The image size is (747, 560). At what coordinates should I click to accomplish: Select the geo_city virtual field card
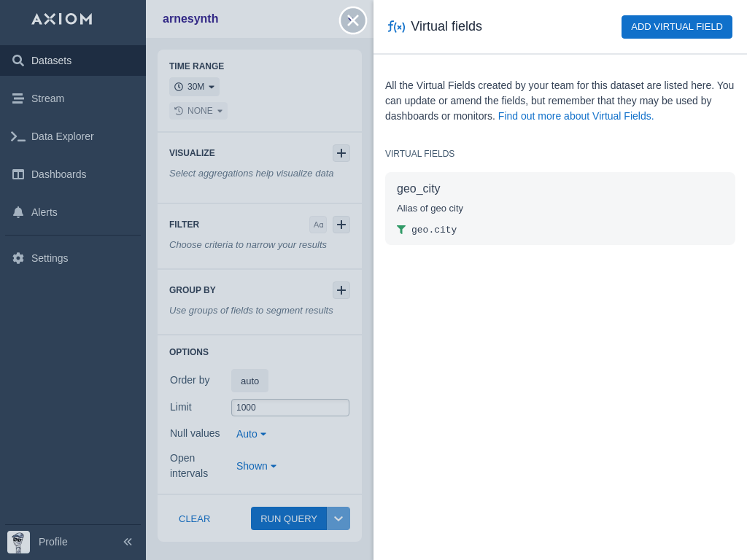point(560,209)
